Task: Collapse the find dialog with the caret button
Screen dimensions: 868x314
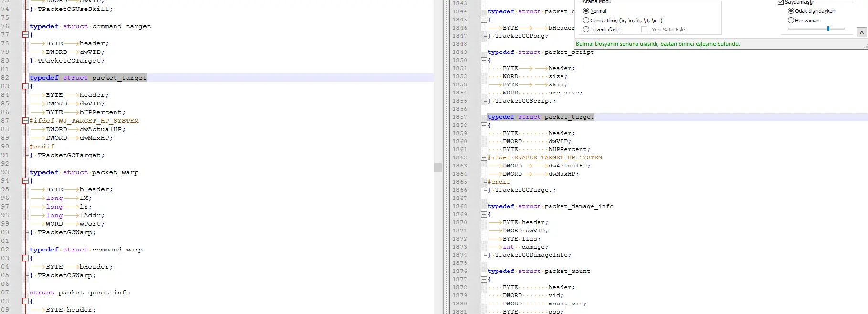Action: 861,32
